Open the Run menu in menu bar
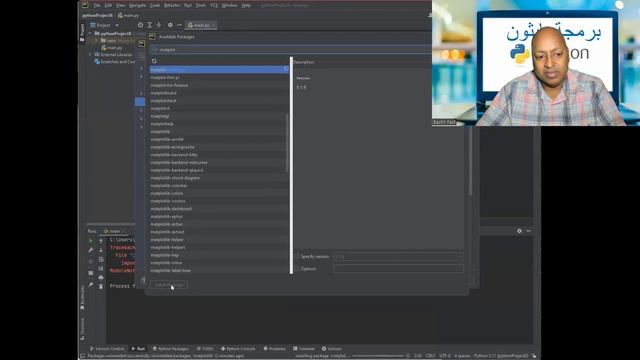This screenshot has width=640, height=360. (188, 5)
